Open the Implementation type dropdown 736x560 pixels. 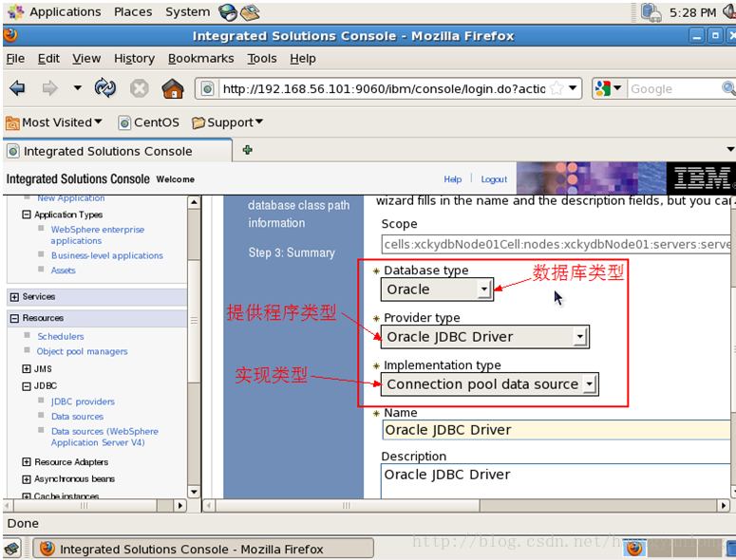tap(490, 384)
